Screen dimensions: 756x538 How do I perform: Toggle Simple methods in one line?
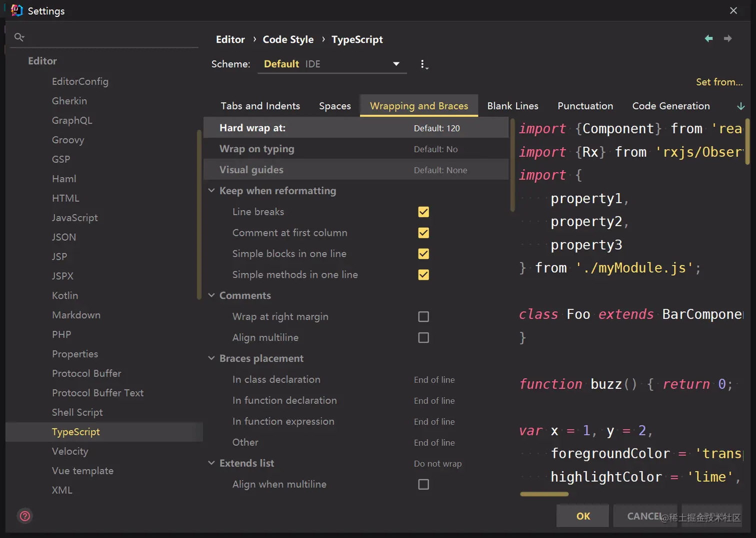(423, 275)
